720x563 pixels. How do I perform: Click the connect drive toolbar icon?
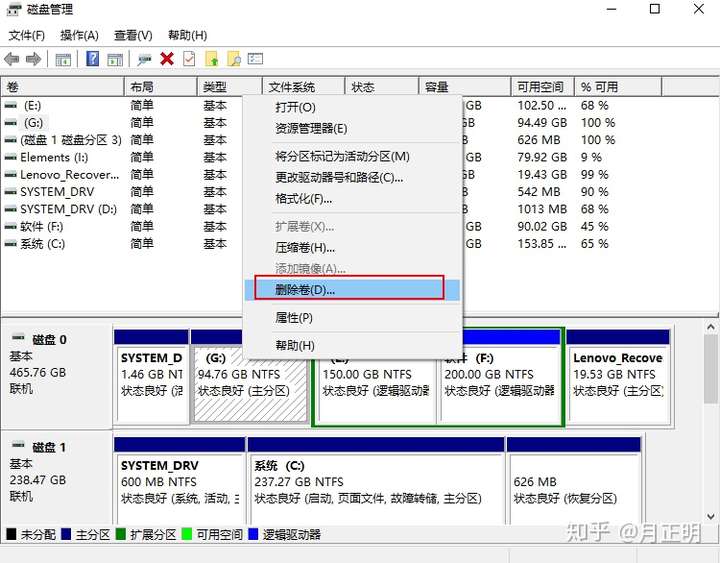(x=144, y=59)
